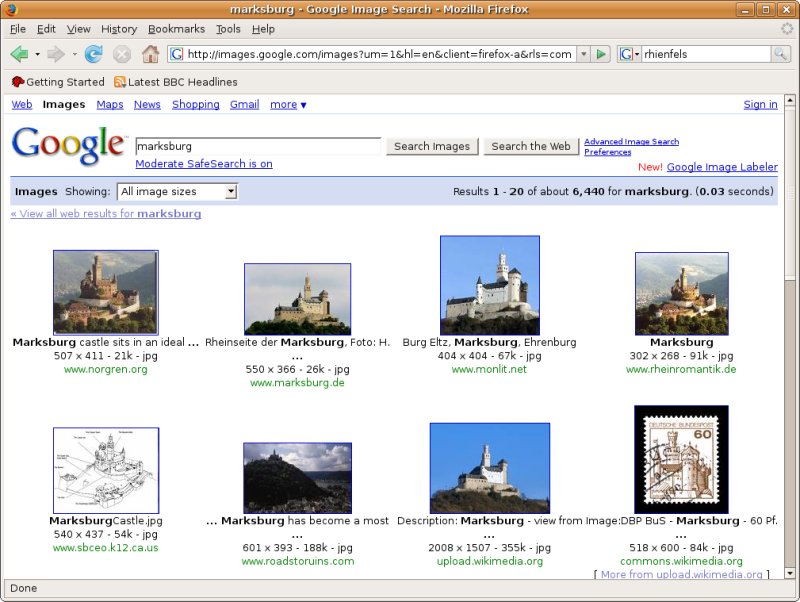
Task: Click the commons.wikimedia.org source link
Action: click(681, 561)
